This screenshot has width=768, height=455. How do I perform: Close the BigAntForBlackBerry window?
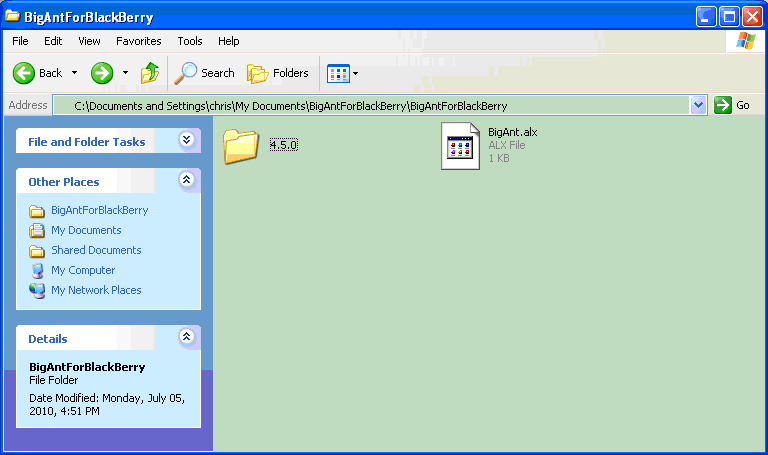click(752, 17)
